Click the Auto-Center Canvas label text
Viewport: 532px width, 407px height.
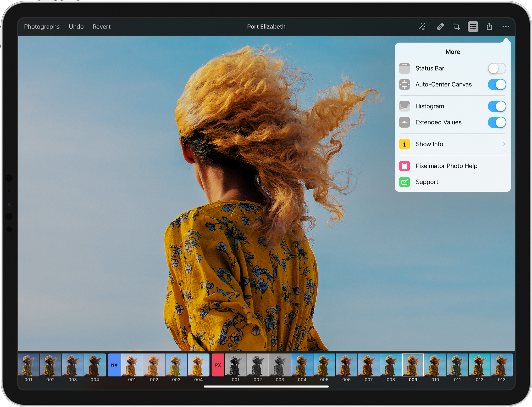[443, 84]
